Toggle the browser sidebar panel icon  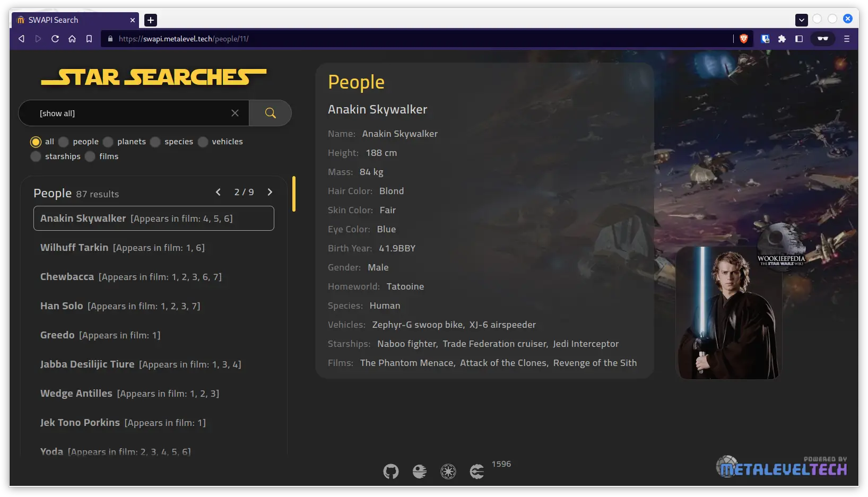pos(799,39)
